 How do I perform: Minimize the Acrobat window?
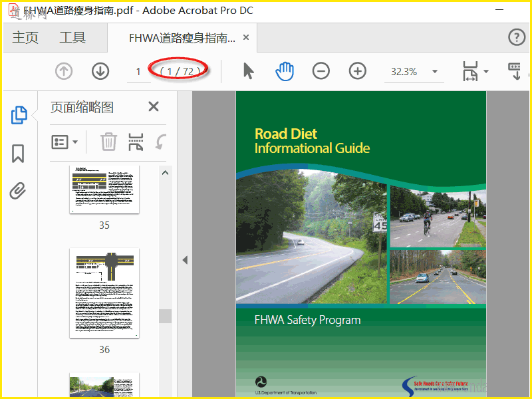pyautogui.click(x=499, y=10)
